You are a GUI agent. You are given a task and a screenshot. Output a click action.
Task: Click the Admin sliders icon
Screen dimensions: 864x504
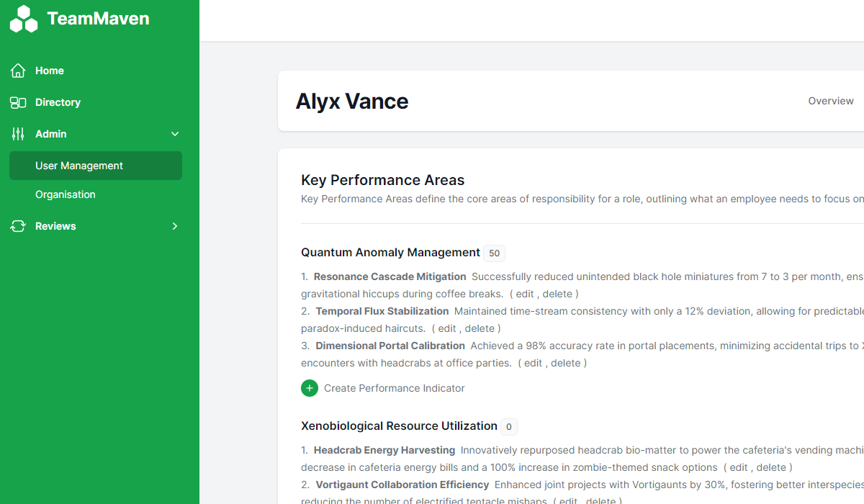pyautogui.click(x=18, y=134)
